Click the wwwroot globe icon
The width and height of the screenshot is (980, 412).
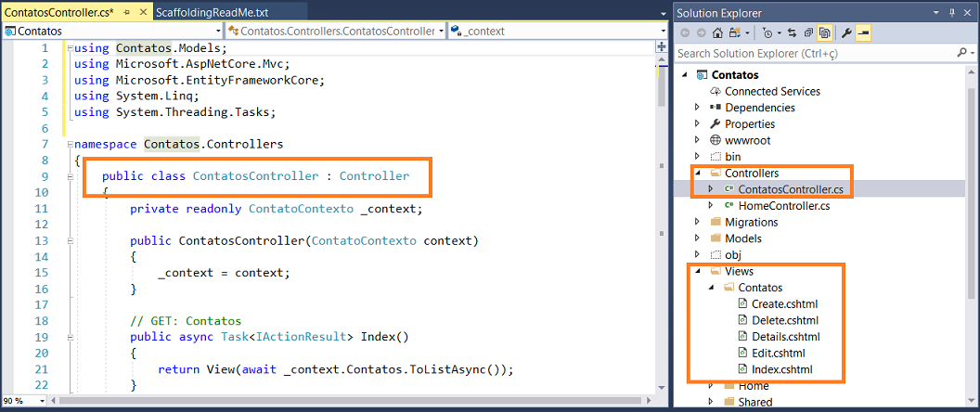[716, 140]
